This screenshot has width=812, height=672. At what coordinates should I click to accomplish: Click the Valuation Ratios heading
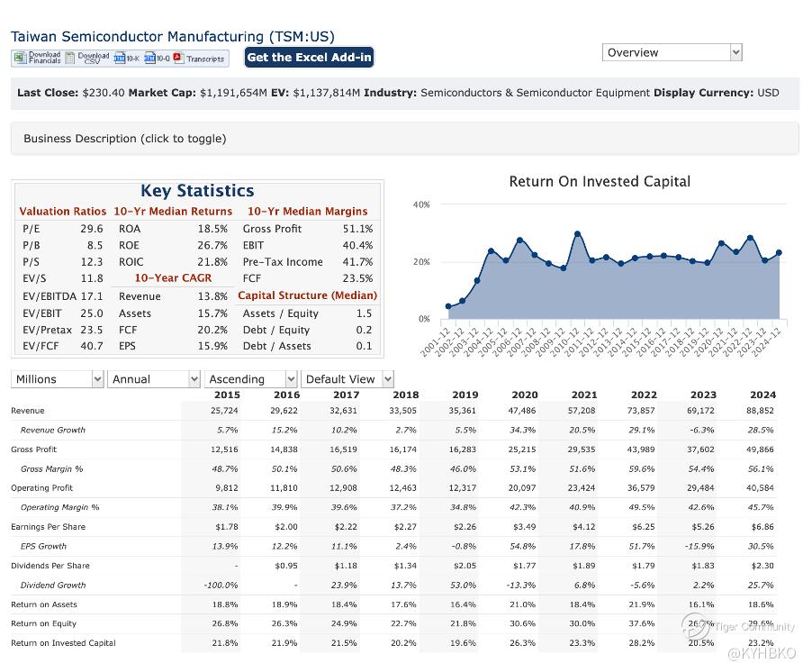pyautogui.click(x=62, y=212)
